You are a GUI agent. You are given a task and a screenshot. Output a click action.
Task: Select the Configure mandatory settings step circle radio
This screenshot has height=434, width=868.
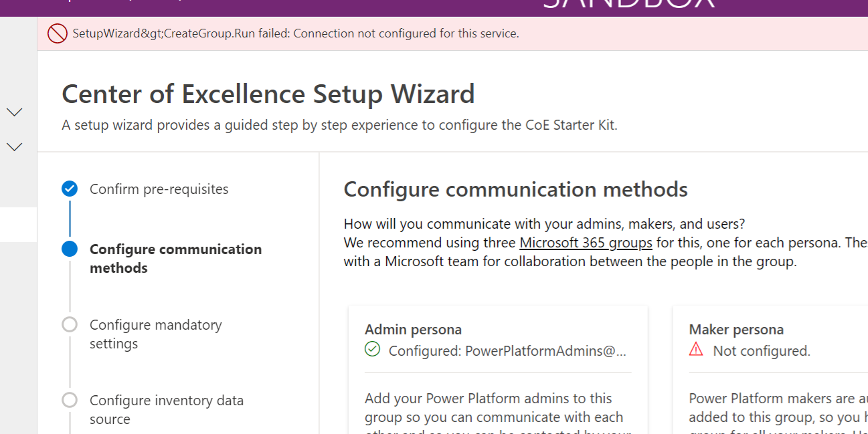pyautogui.click(x=70, y=324)
